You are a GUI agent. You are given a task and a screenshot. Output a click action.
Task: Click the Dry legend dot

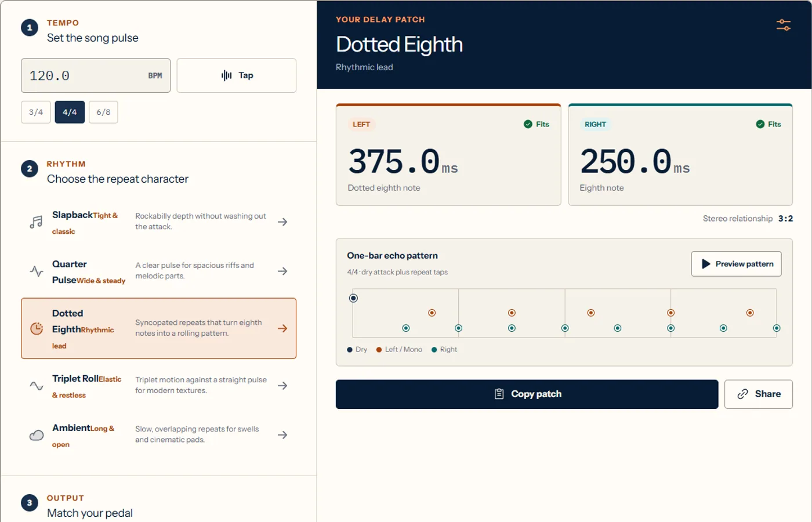350,350
